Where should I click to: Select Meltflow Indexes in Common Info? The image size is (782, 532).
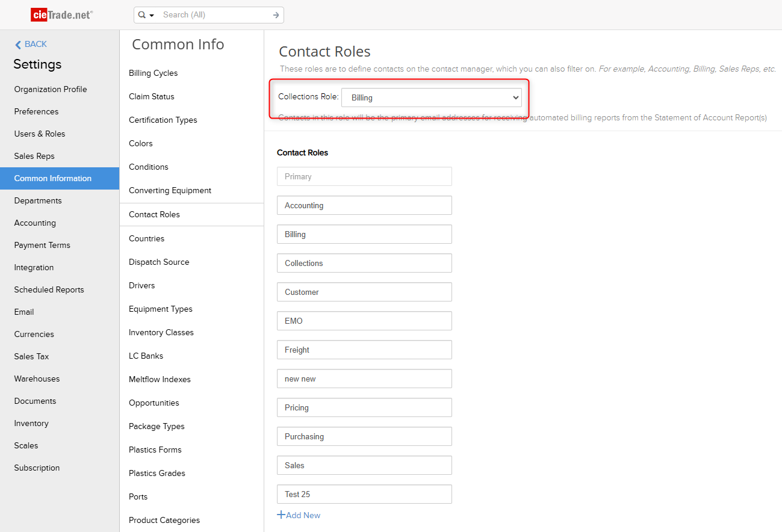tap(160, 379)
